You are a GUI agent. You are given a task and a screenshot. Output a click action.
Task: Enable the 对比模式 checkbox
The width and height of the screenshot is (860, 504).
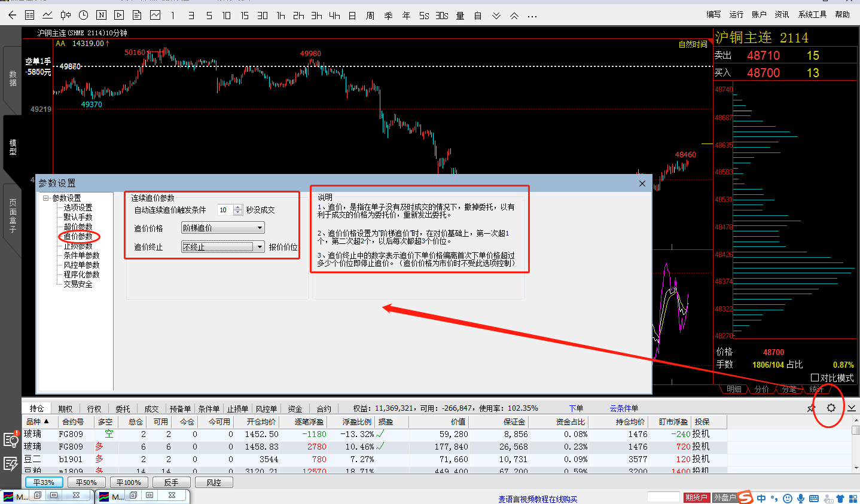815,378
